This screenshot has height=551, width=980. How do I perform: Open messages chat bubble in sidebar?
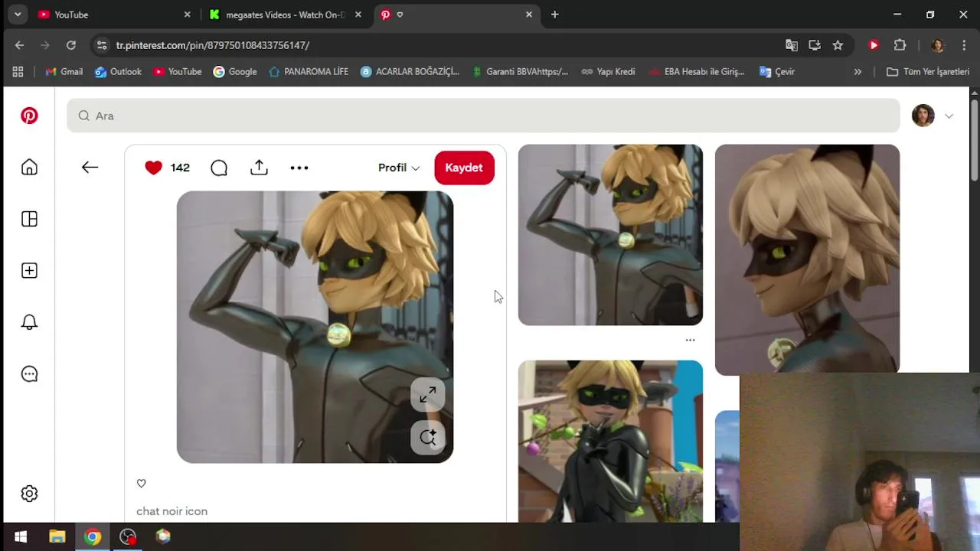[x=29, y=374]
